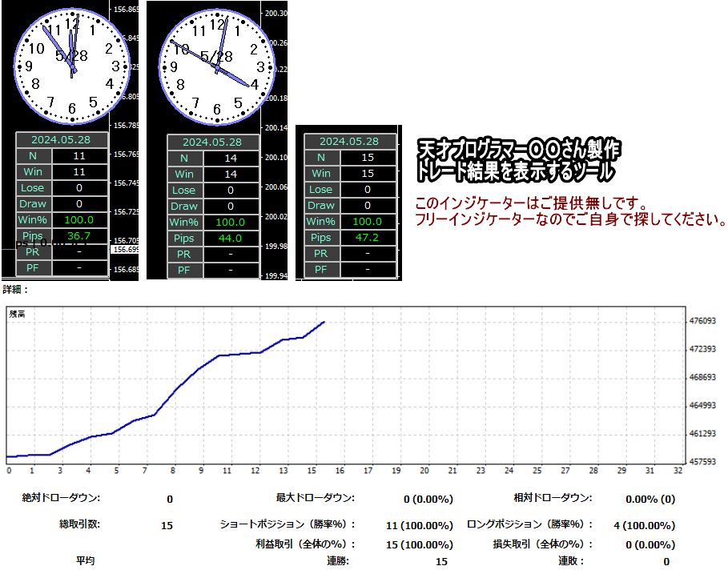Select the N value 15 in right table
The width and height of the screenshot is (728, 570).
coord(368,158)
